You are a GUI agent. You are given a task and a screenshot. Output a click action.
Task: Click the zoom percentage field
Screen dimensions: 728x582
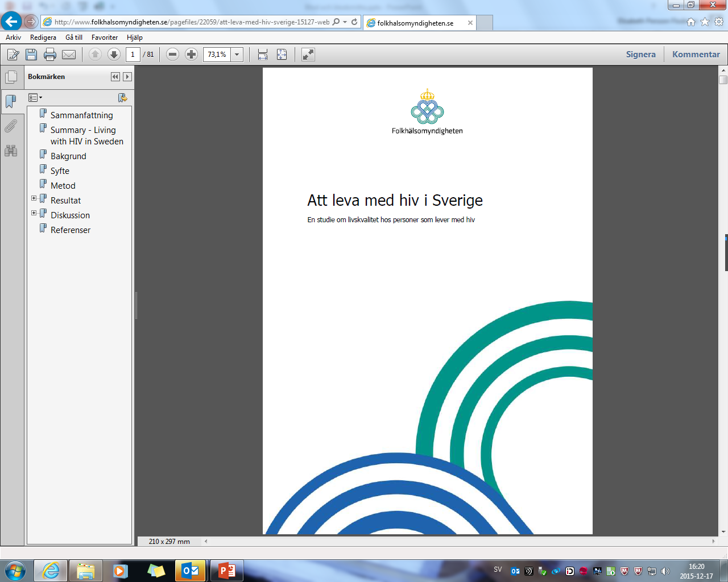click(x=217, y=55)
